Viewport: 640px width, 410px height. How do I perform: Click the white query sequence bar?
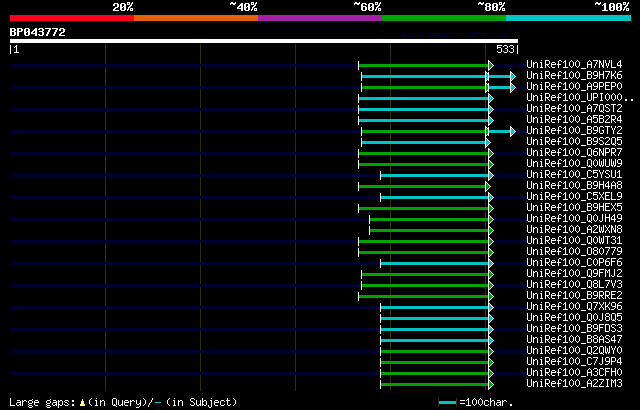click(264, 41)
